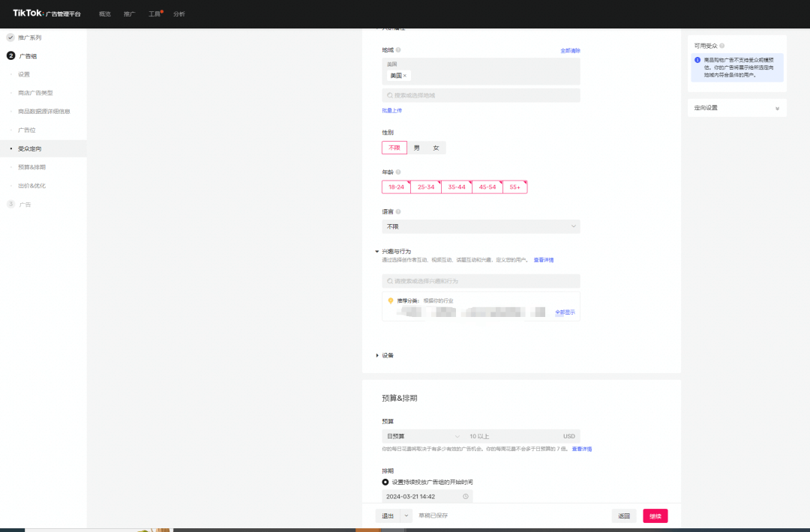Select gender option 不限

click(x=394, y=148)
